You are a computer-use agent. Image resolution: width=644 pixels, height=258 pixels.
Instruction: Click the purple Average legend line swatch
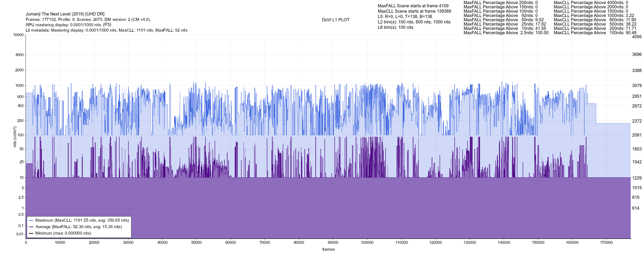pyautogui.click(x=31, y=227)
